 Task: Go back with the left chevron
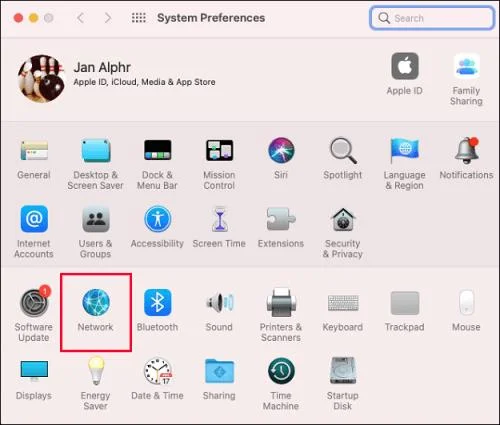click(x=80, y=18)
